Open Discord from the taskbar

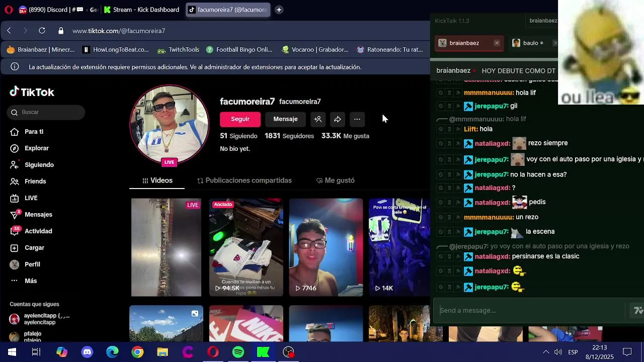pos(87,352)
